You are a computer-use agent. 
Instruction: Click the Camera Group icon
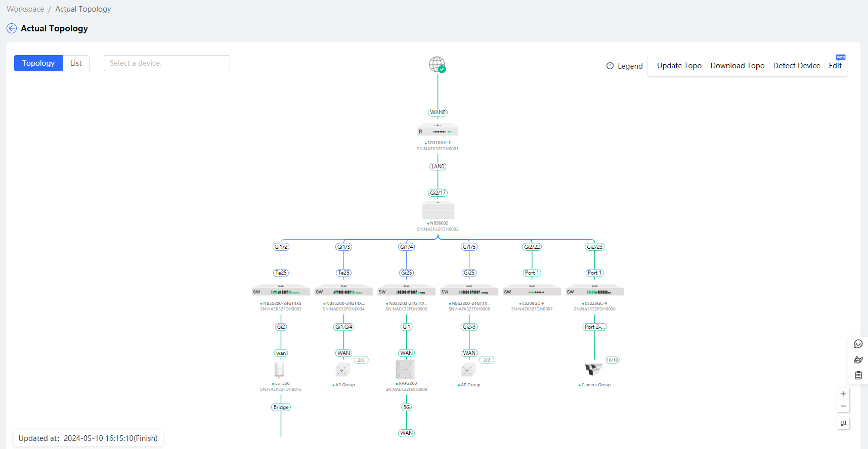click(594, 369)
